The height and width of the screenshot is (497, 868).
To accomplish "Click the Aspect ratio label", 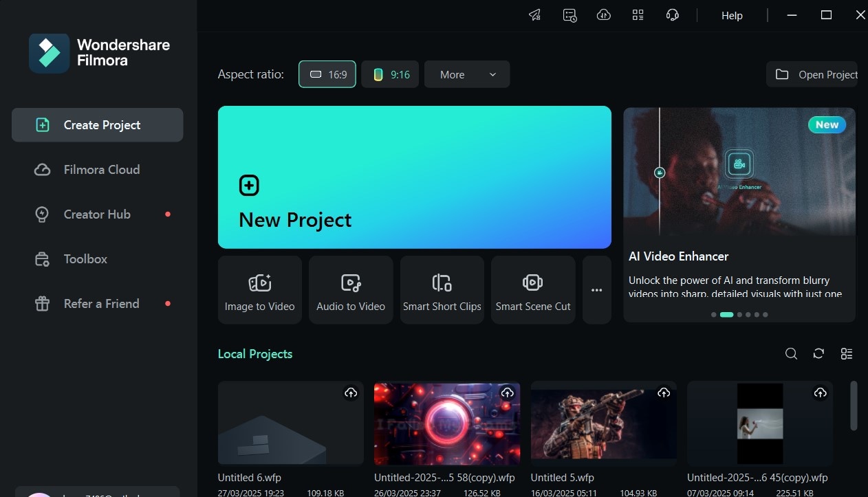I will [251, 74].
